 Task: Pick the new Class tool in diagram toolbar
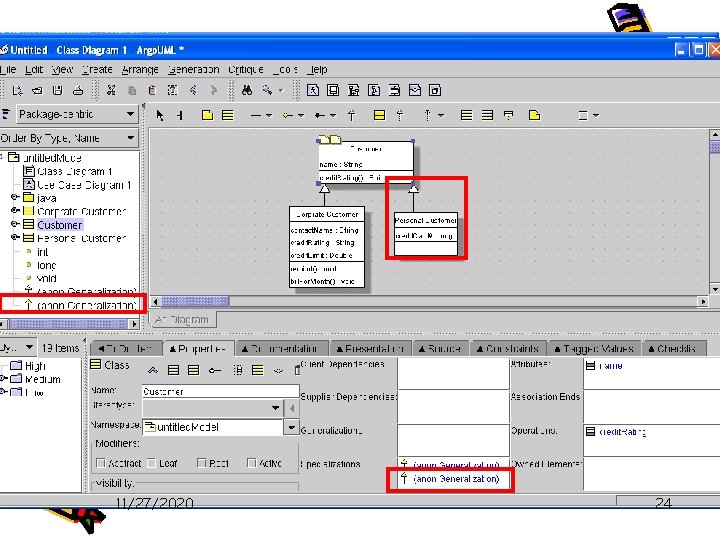pos(228,115)
